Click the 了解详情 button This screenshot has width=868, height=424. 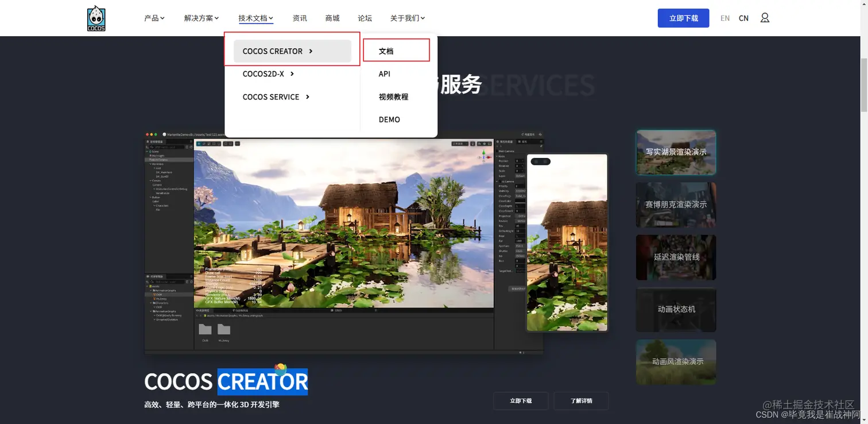coord(581,401)
